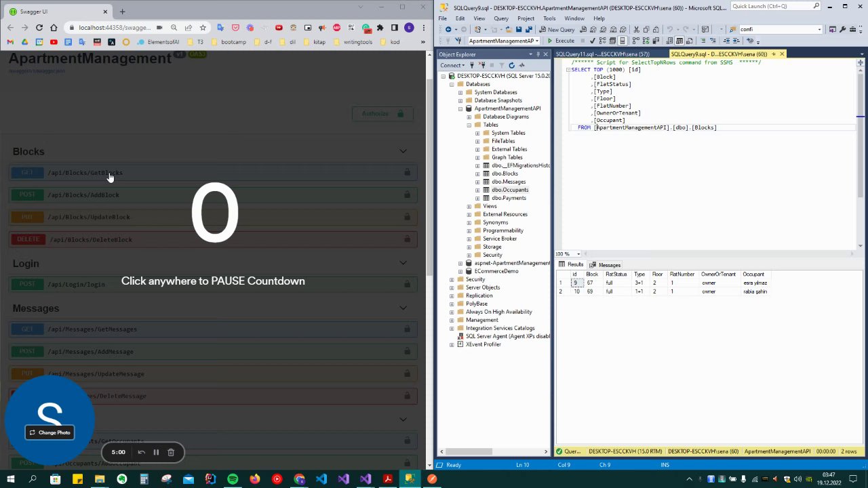The image size is (868, 488).
Task: Expand DELETE /api/Blocks/DeleteBlock endpoint
Action: click(x=213, y=239)
